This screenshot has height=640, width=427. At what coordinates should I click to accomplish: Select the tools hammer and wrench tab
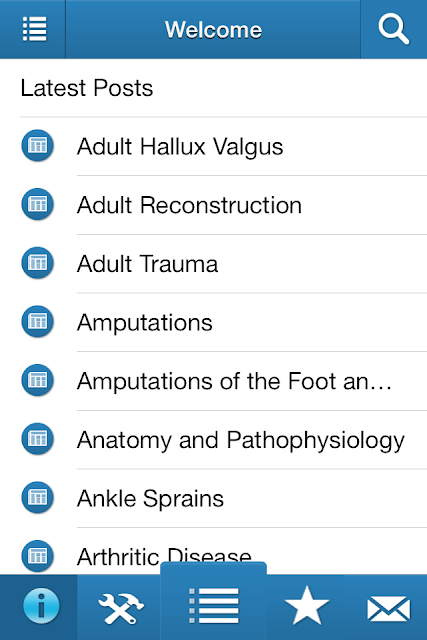point(121,608)
